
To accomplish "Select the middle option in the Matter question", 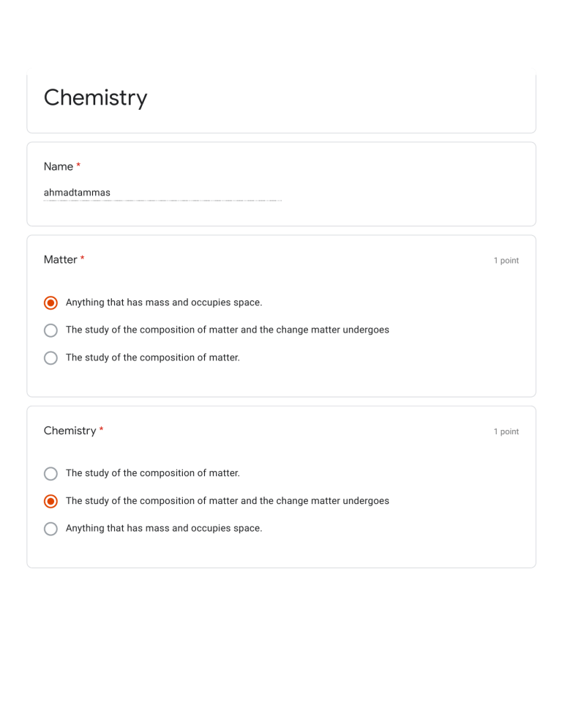I will click(x=50, y=330).
